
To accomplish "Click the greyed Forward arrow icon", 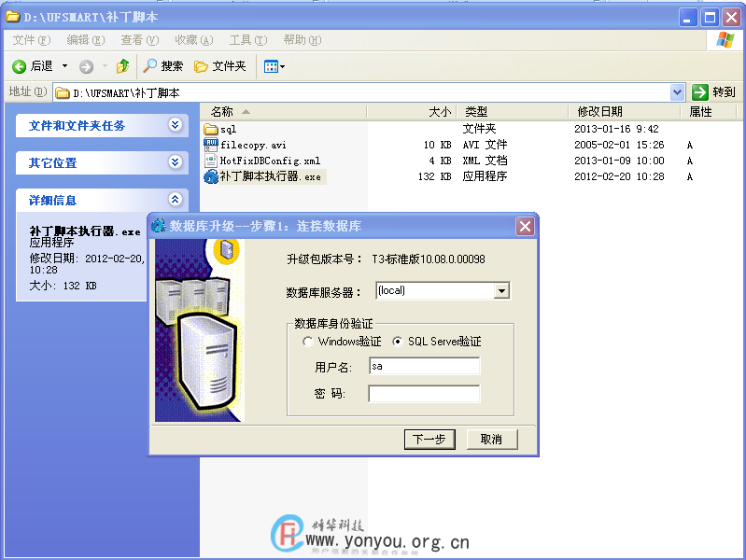I will coord(86,66).
